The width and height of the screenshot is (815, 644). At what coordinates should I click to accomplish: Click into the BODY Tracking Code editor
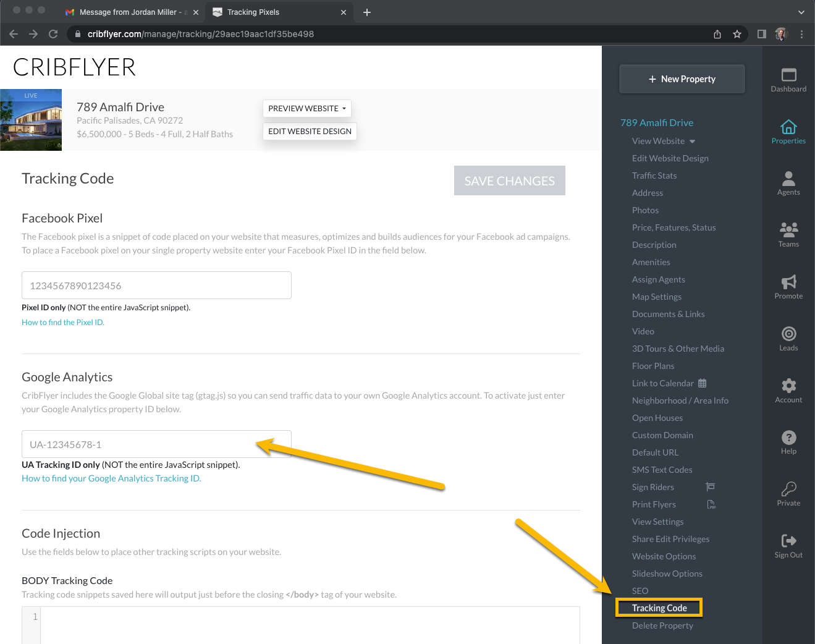[x=310, y=624]
